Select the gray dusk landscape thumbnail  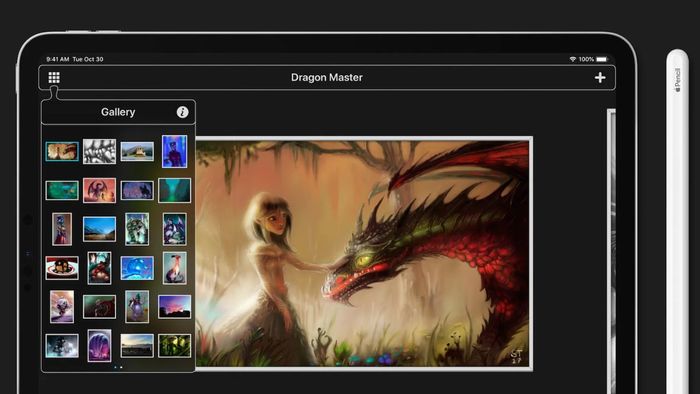[137, 346]
